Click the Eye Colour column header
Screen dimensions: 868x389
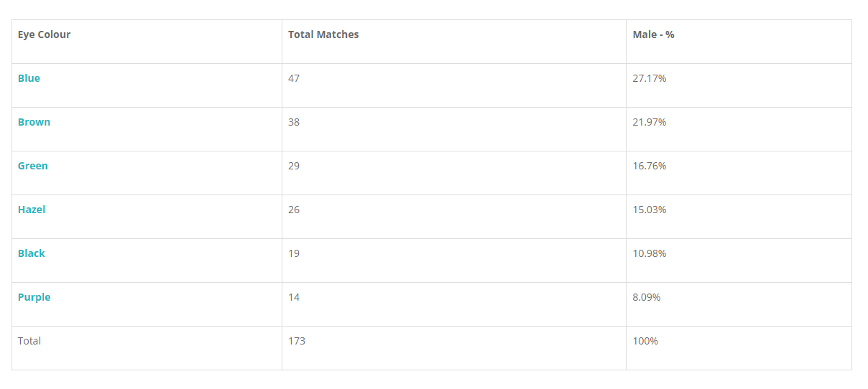44,34
